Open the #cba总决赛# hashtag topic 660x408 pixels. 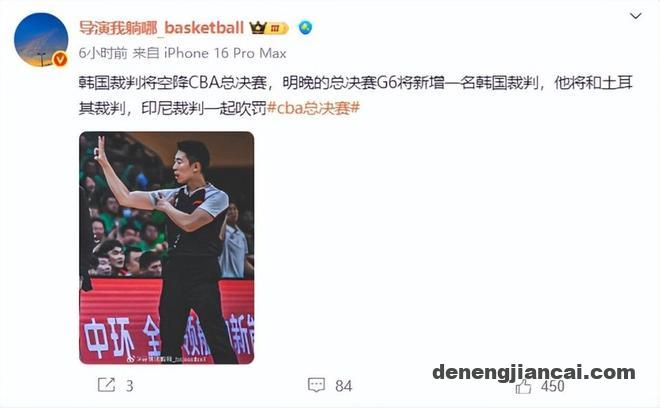tap(314, 108)
